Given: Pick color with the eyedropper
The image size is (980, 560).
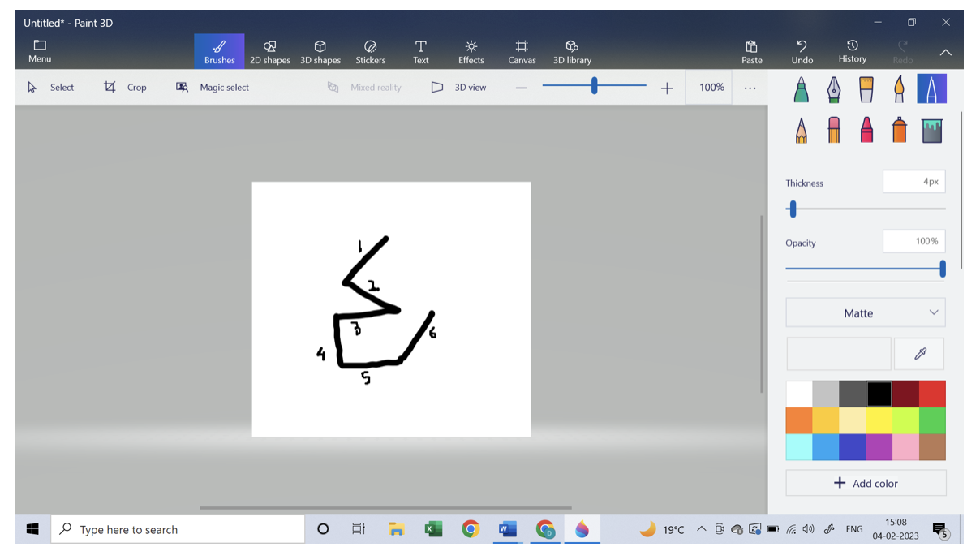Looking at the screenshot, I should pos(919,354).
